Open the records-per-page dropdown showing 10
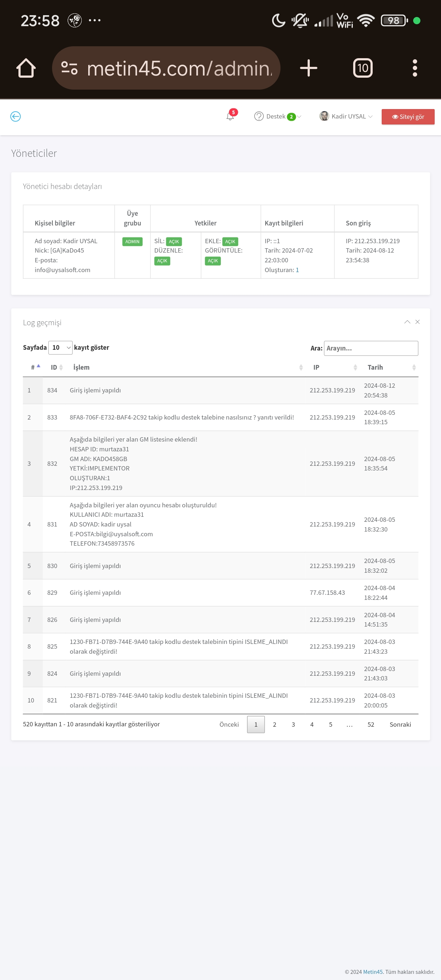Screen dimensions: 441x980 60,347
